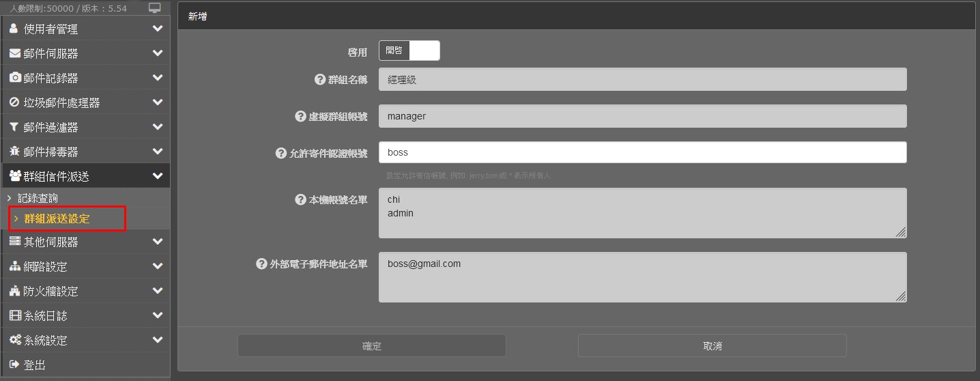Click the help icon beside 本機帳號名單

coord(300,200)
